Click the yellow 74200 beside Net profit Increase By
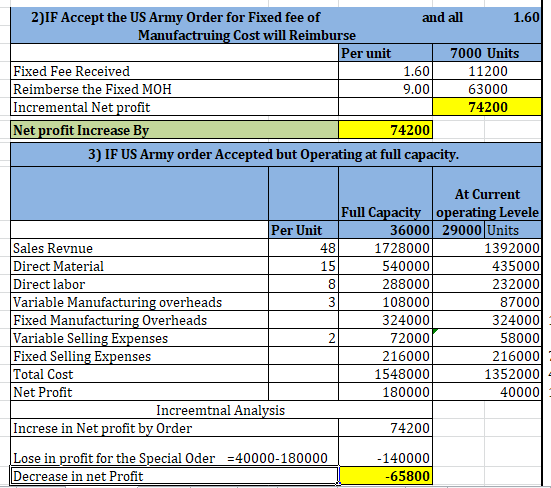The height and width of the screenshot is (488, 551). point(385,130)
